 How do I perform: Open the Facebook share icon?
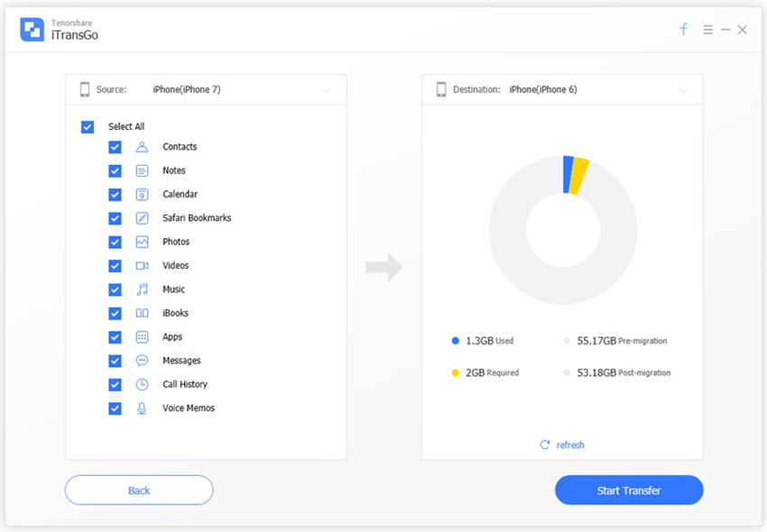(683, 30)
